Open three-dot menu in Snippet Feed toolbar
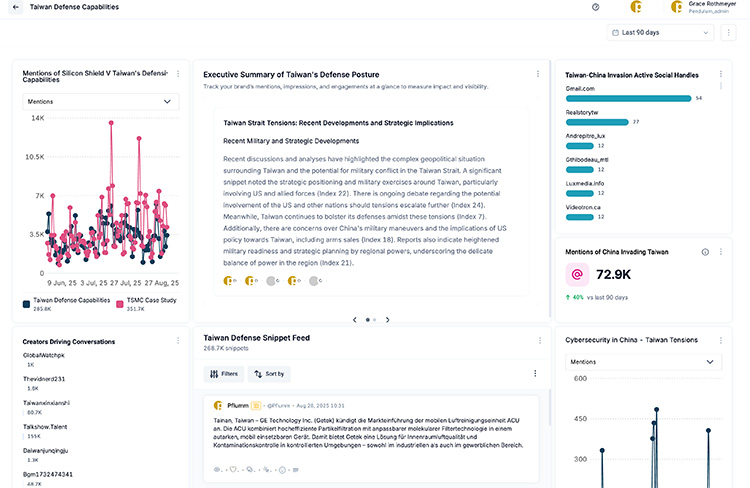This screenshot has width=750, height=488. (x=535, y=374)
